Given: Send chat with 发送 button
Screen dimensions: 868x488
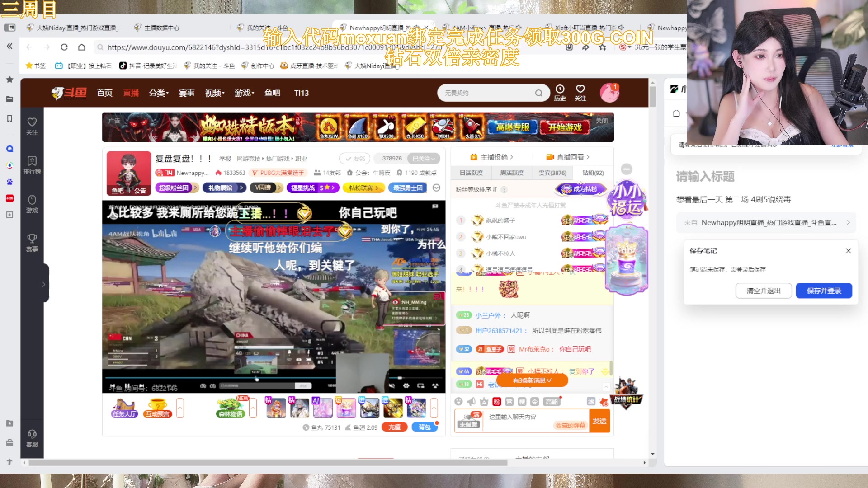Looking at the screenshot, I should click(x=599, y=421).
